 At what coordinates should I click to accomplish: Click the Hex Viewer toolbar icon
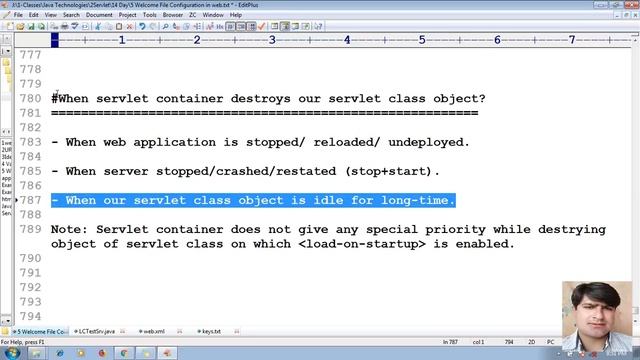tap(220, 27)
